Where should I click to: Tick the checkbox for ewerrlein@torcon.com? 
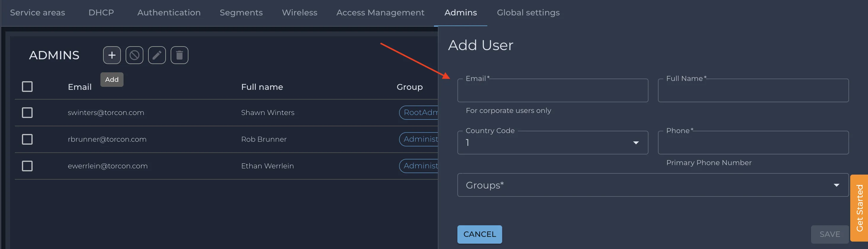click(27, 166)
